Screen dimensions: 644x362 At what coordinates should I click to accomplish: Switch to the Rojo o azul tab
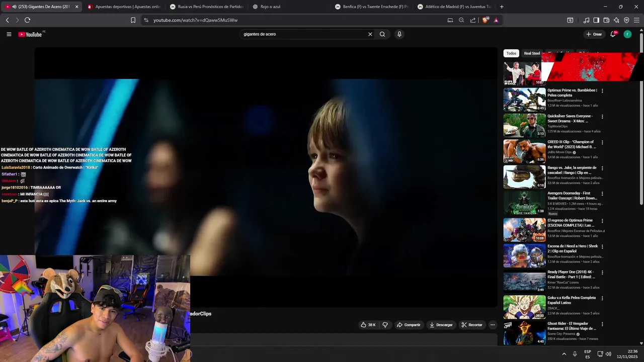[x=289, y=7]
